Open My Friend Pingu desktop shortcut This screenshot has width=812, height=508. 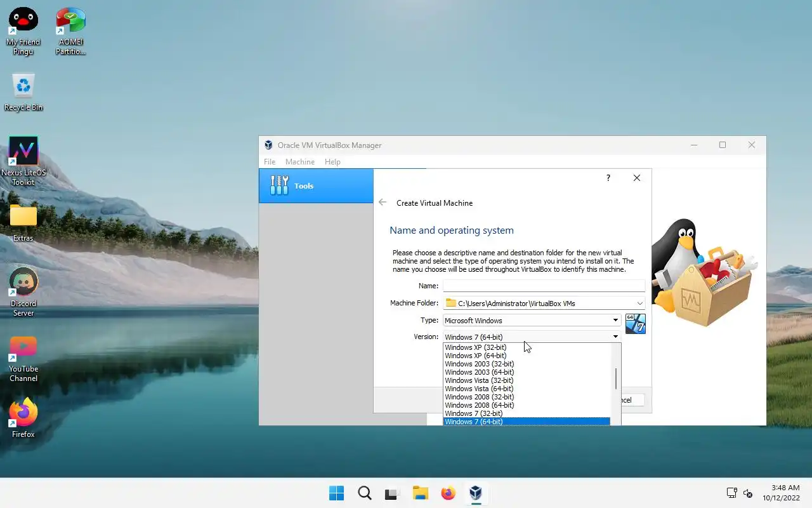pyautogui.click(x=23, y=30)
